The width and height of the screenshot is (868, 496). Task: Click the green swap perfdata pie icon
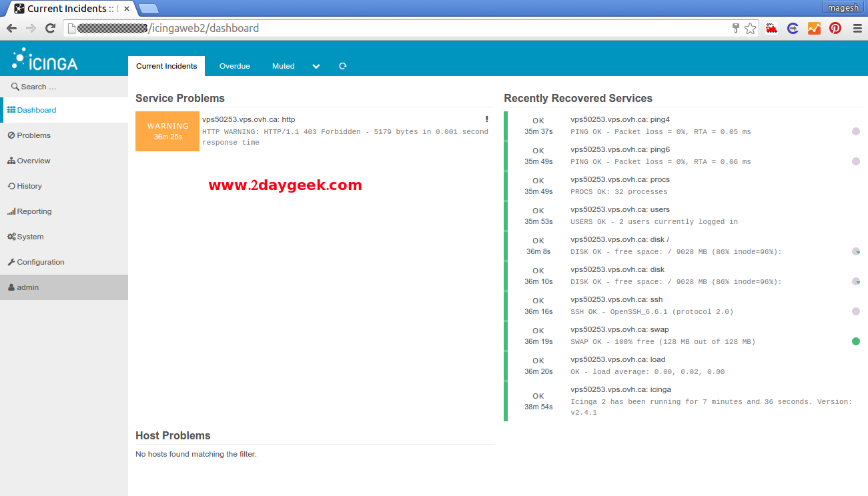(x=856, y=341)
